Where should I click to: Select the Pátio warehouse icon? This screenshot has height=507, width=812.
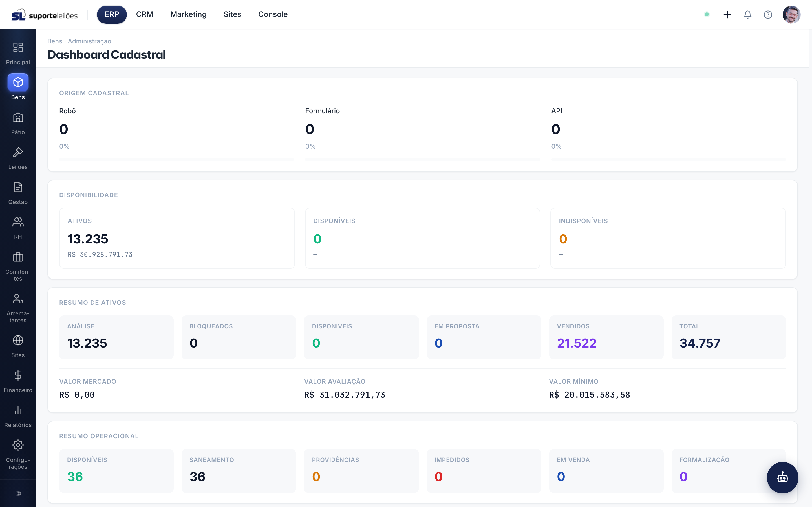pos(18,117)
